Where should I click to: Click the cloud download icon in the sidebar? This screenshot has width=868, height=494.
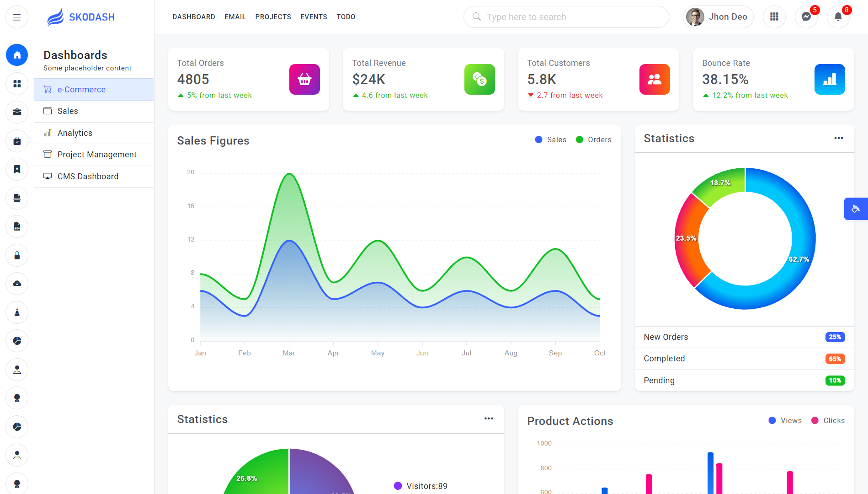[x=17, y=284]
